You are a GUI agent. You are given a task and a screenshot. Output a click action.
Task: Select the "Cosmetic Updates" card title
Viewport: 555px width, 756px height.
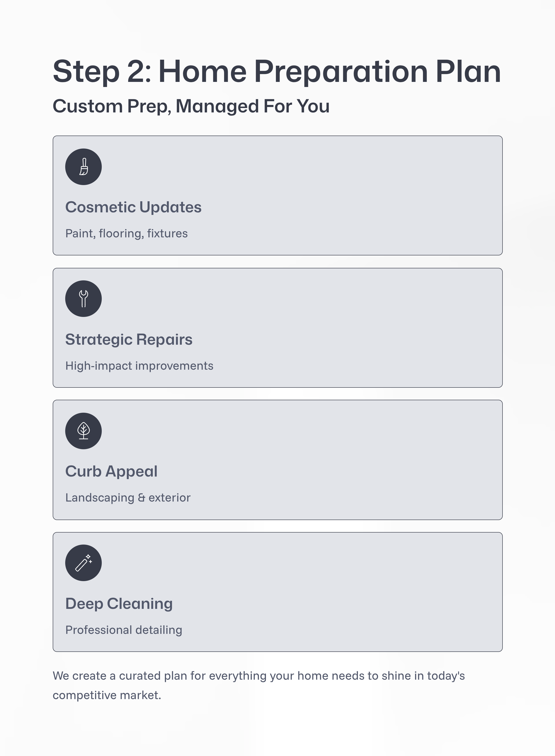pos(133,207)
